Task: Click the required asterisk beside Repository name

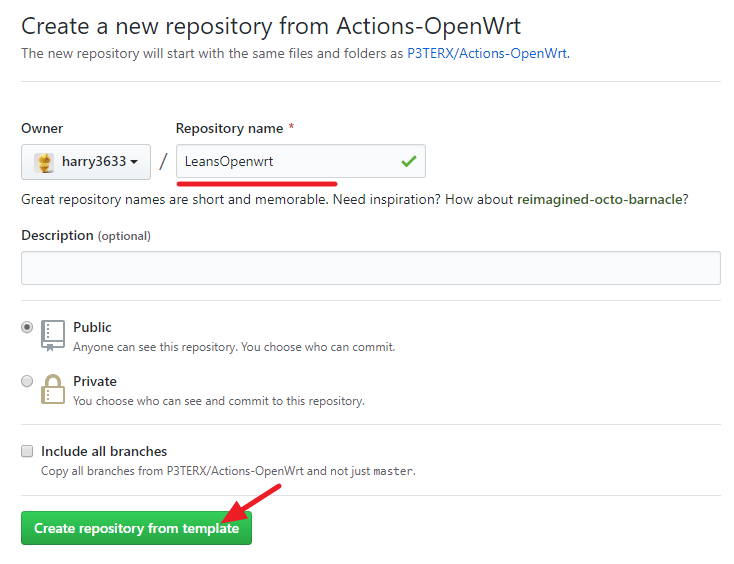Action: (291, 127)
